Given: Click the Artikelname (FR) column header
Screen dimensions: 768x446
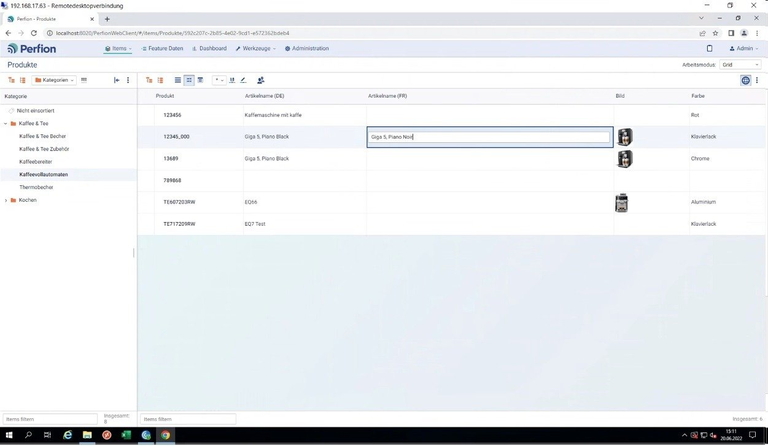Looking at the screenshot, I should coord(387,96).
